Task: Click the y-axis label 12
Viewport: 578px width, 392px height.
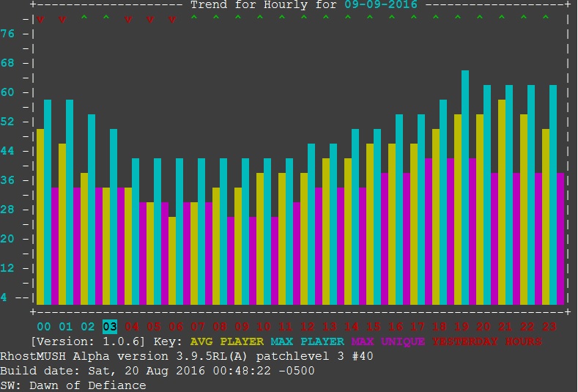Action: [7, 268]
